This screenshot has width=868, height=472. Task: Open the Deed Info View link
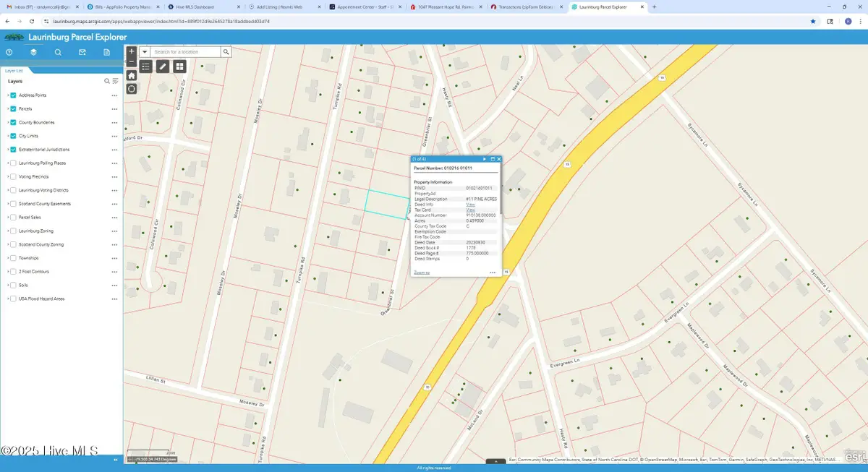470,205
